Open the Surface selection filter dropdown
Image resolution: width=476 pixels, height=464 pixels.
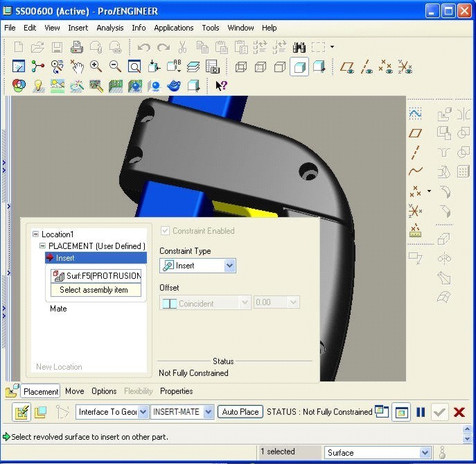point(425,453)
